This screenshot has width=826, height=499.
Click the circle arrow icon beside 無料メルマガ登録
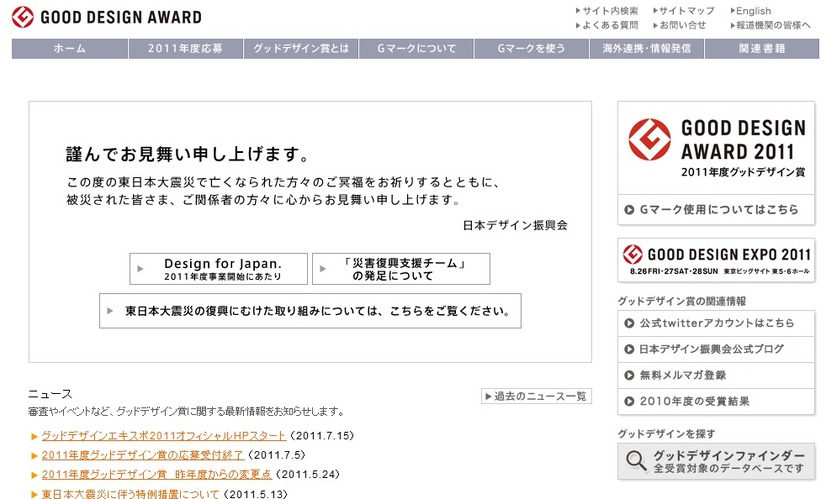pos(629,375)
